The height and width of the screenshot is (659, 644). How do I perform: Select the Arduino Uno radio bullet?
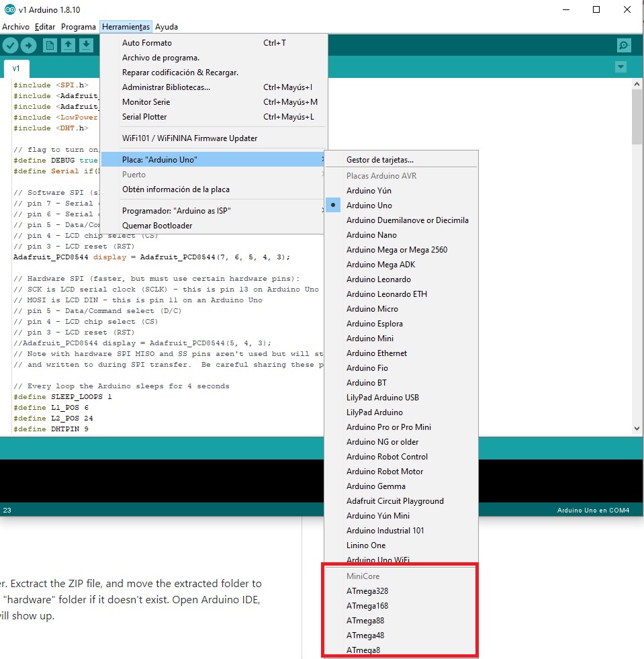point(333,205)
